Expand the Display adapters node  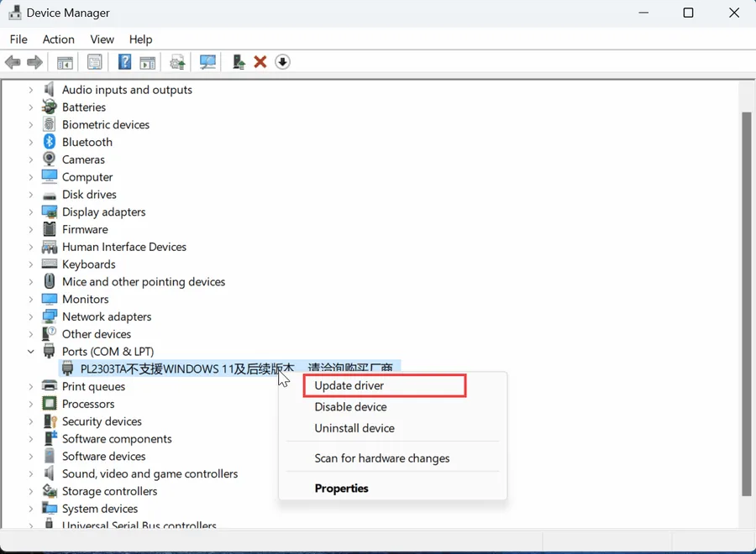point(31,212)
